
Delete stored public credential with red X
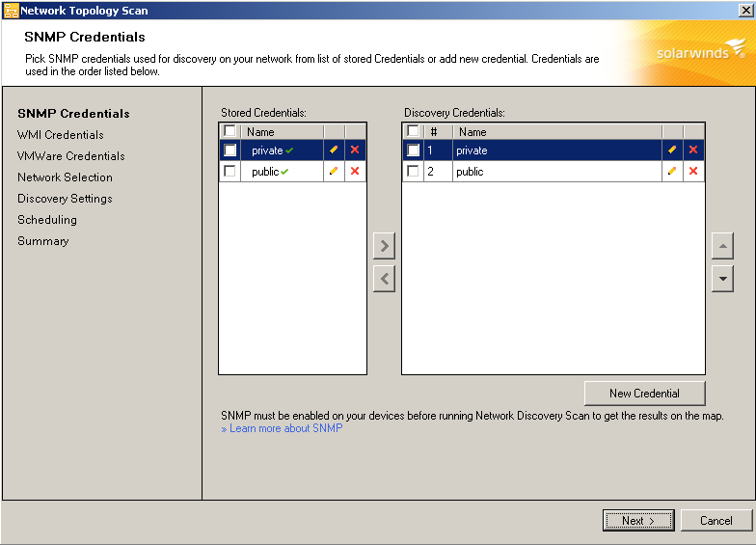point(355,172)
